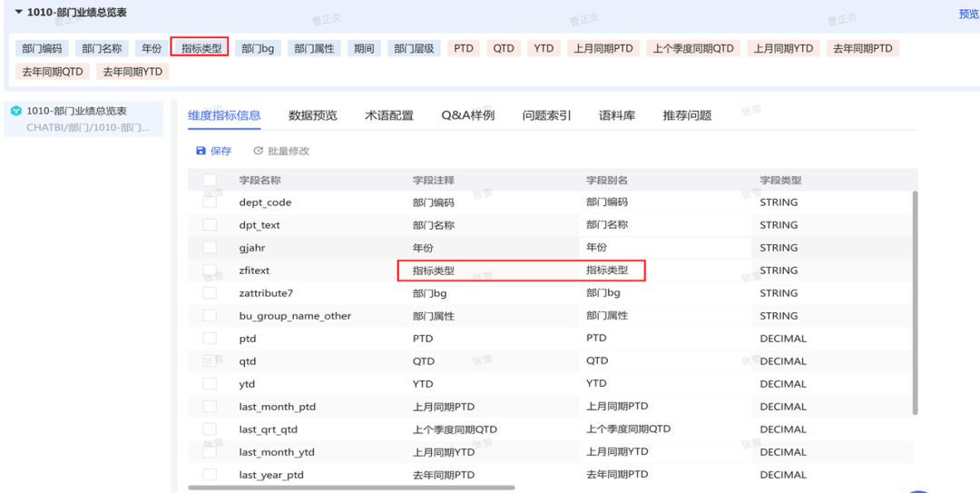The height and width of the screenshot is (493, 980).
Task: Switch to the 数据预览 tab
Action: click(312, 115)
